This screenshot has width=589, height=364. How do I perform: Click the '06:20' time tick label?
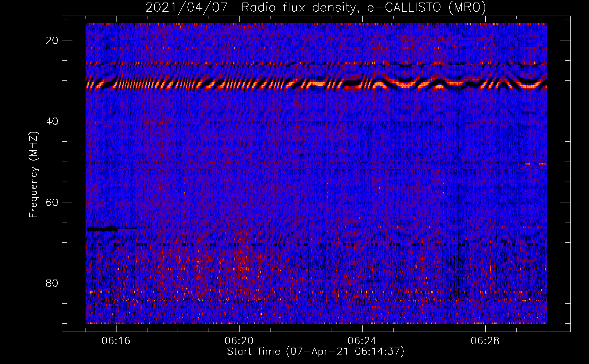pyautogui.click(x=239, y=341)
